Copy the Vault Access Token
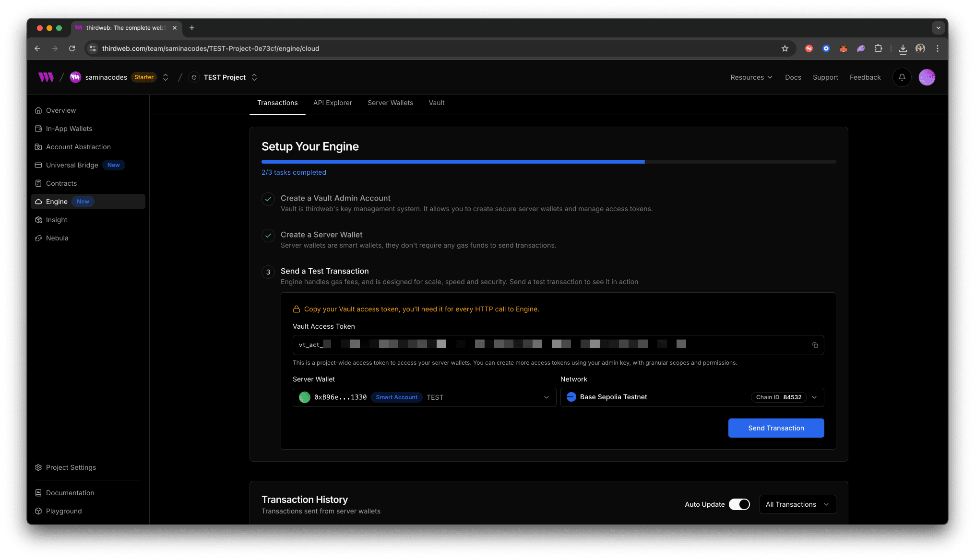 (x=815, y=345)
